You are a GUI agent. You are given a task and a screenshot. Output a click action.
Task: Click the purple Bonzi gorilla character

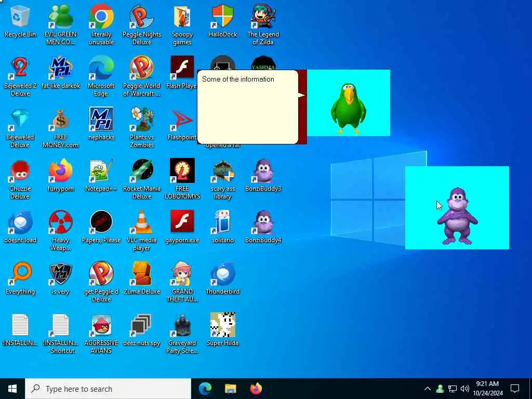(457, 216)
